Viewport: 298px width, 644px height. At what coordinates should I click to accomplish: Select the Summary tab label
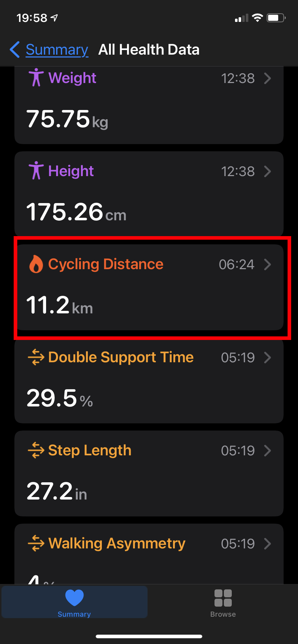point(74,614)
